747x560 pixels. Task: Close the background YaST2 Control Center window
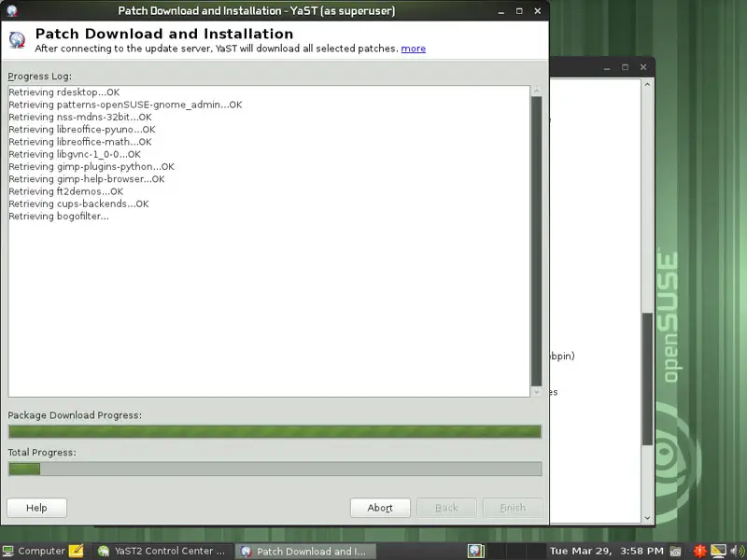click(643, 67)
